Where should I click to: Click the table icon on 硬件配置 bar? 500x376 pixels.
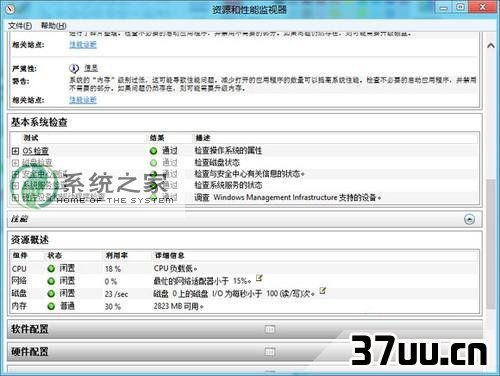pos(270,352)
